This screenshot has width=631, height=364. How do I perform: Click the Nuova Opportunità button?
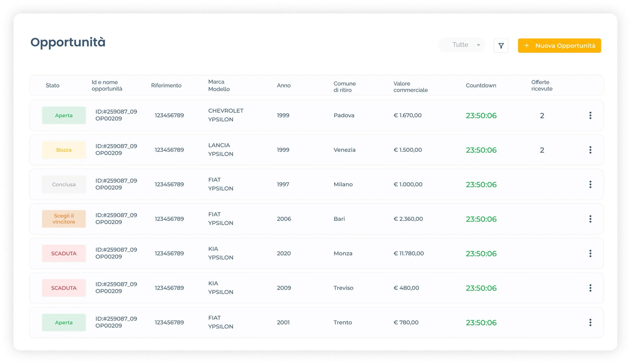(559, 46)
